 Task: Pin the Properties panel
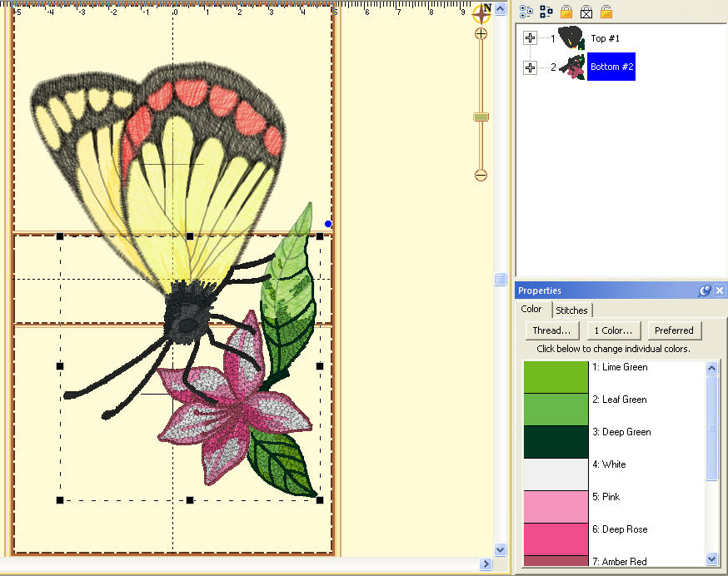[x=705, y=290]
